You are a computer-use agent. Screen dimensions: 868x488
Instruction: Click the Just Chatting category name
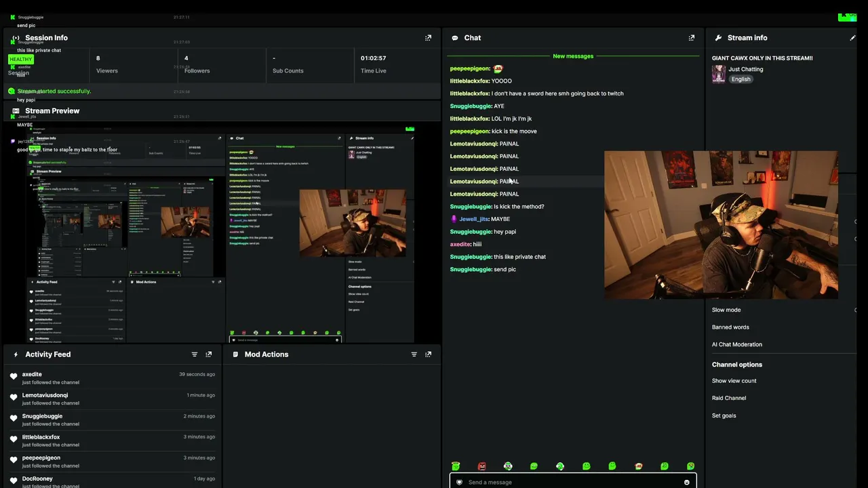[x=746, y=69]
